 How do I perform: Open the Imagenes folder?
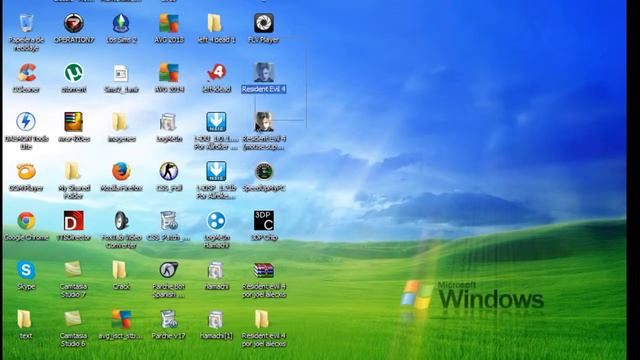coord(120,122)
